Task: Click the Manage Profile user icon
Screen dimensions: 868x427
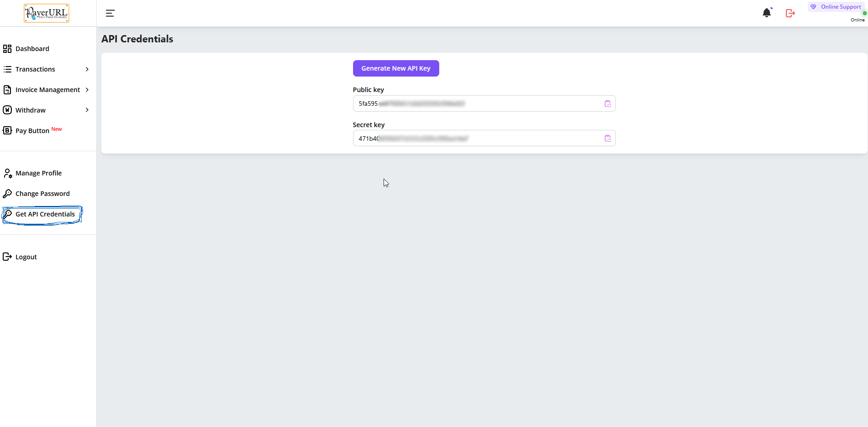Action: pos(7,173)
